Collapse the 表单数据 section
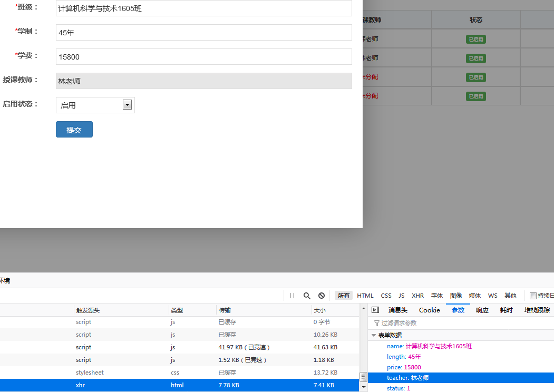The height and width of the screenshot is (392, 554). click(373, 335)
